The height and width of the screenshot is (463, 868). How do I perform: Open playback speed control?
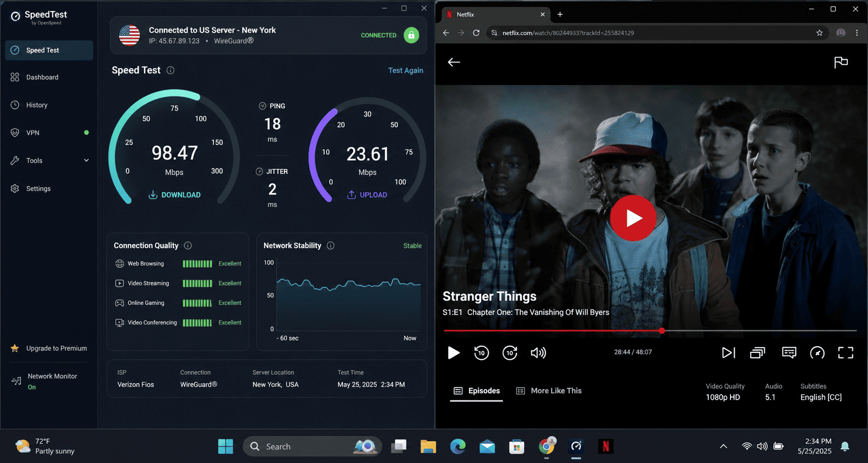pyautogui.click(x=817, y=353)
